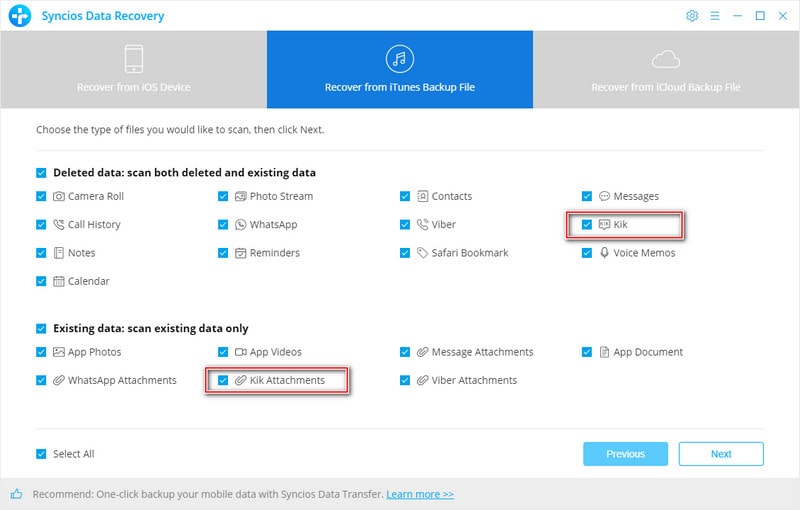Uncheck the Safari Bookmark checkbox
Screen dimensions: 800x510
pyautogui.click(x=405, y=253)
